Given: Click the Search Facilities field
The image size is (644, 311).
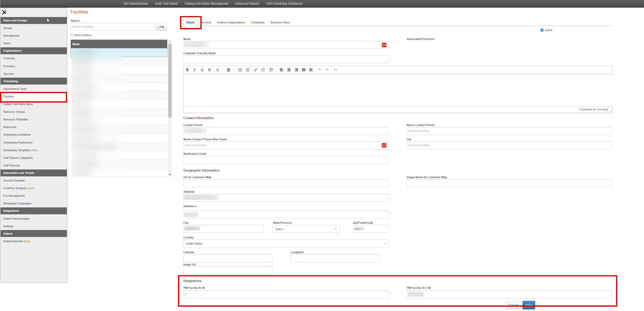Looking at the screenshot, I should click(x=113, y=27).
